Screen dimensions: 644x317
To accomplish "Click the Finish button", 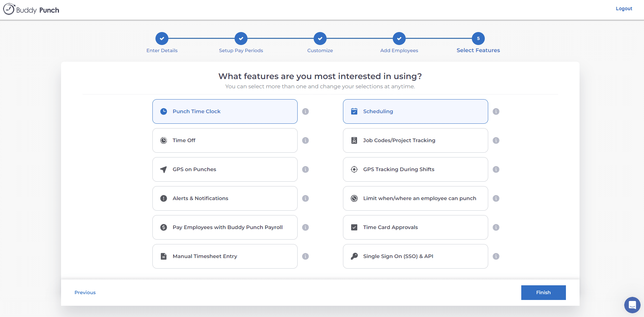I will (543, 292).
